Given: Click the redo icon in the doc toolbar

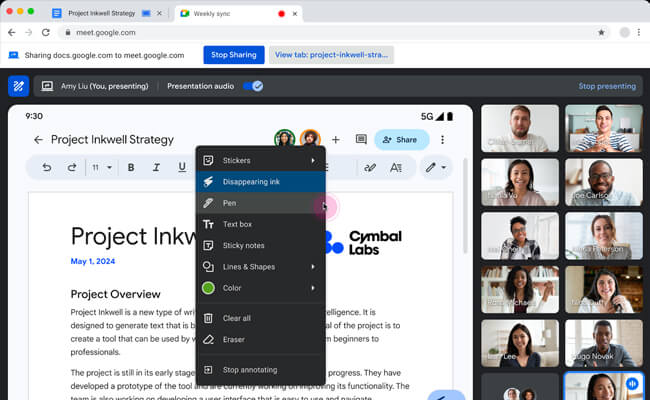Looking at the screenshot, I should point(72,167).
